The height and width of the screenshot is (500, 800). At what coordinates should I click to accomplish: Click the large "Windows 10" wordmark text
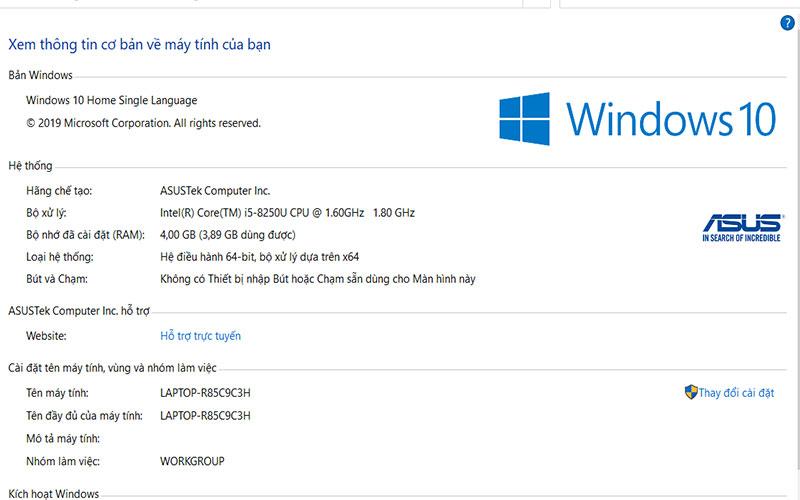pyautogui.click(x=671, y=119)
